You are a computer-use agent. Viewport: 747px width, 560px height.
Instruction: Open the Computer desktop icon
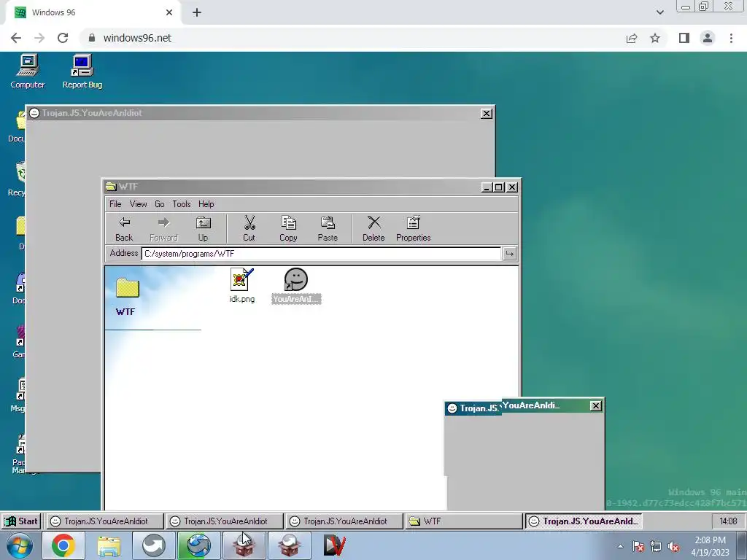pyautogui.click(x=28, y=71)
